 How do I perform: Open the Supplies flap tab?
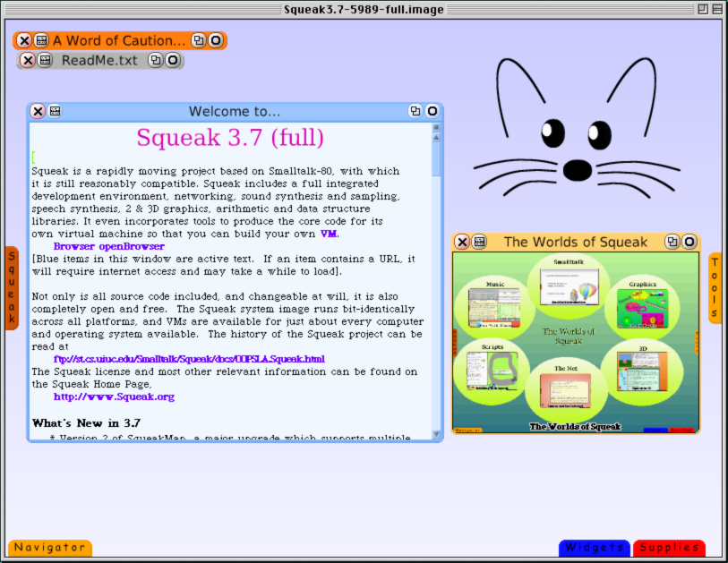[670, 548]
